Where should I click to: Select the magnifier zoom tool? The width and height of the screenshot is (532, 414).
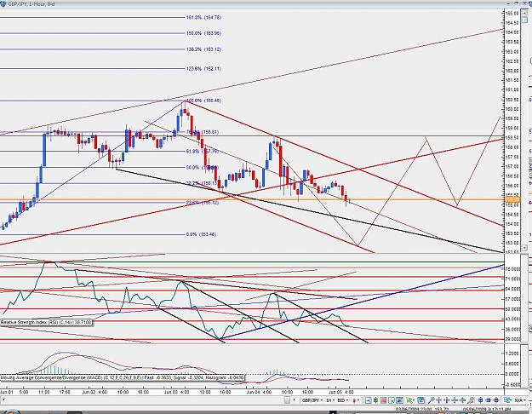(x=432, y=400)
